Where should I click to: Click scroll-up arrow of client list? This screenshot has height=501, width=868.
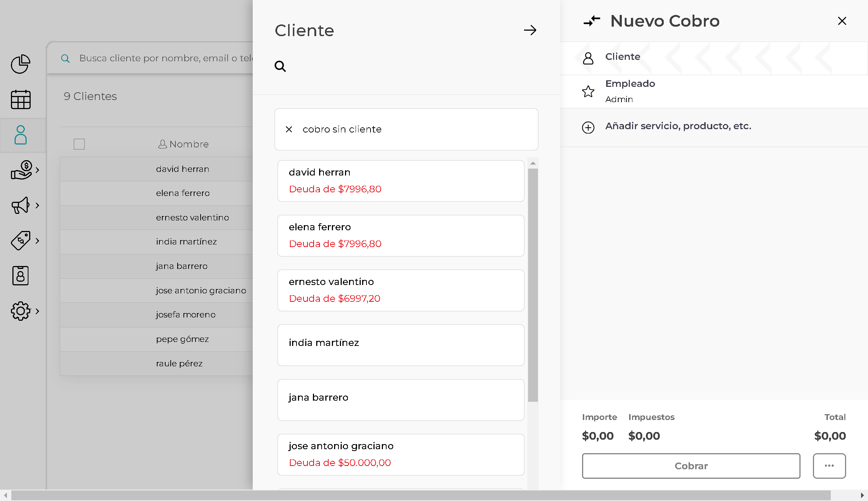[533, 163]
